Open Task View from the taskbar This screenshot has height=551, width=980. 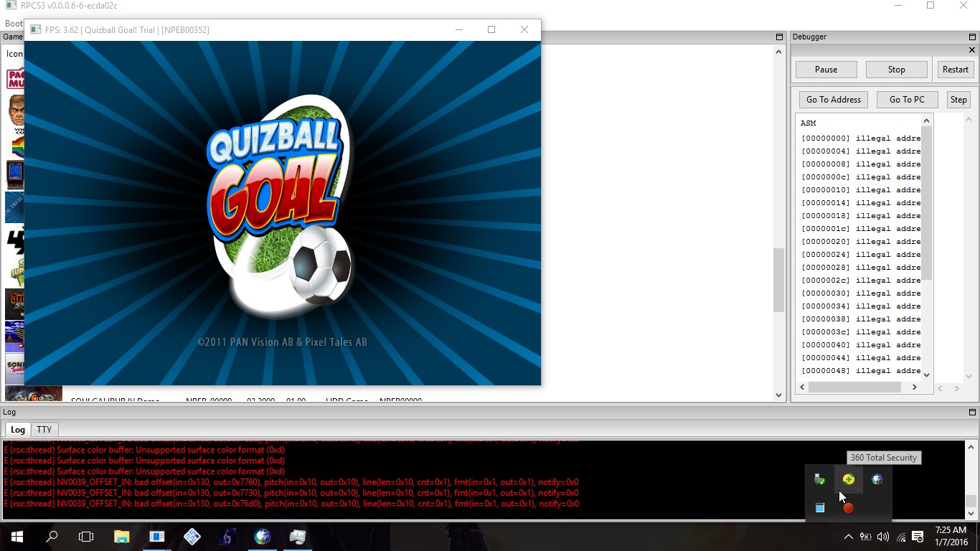[x=86, y=537]
